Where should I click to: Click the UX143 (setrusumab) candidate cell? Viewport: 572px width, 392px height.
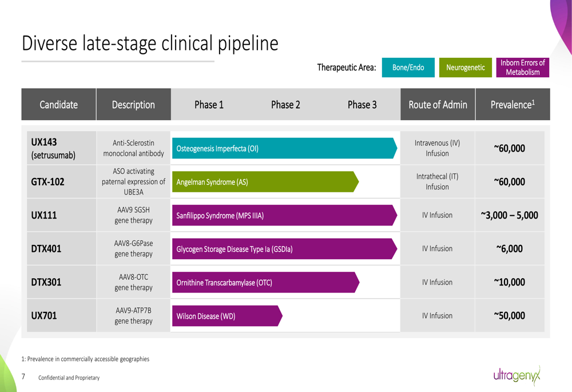(x=62, y=148)
